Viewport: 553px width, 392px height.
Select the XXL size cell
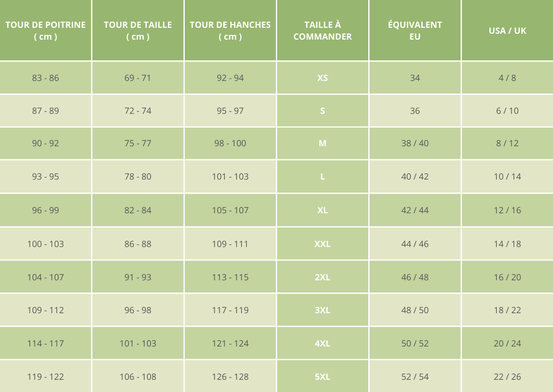click(x=323, y=244)
